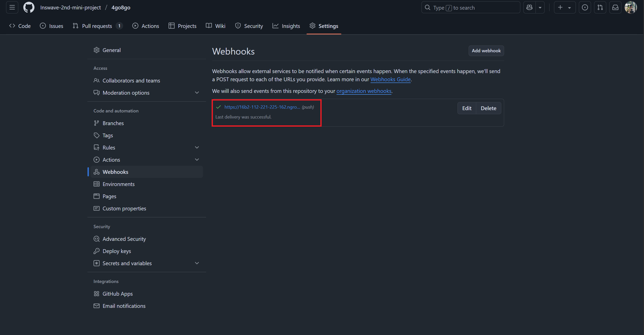Image resolution: width=644 pixels, height=335 pixels.
Task: Open global pull requests icon in header
Action: 600,8
